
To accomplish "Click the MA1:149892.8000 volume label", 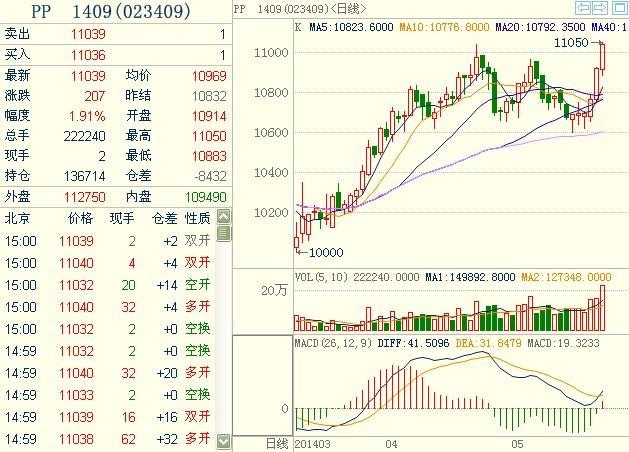I will (470, 277).
